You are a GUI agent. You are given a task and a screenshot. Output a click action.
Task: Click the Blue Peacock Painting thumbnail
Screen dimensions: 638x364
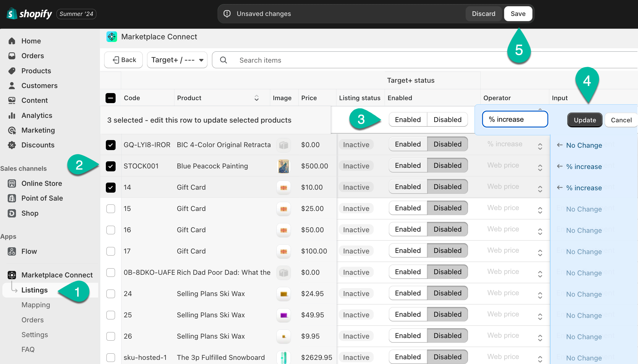[284, 166]
